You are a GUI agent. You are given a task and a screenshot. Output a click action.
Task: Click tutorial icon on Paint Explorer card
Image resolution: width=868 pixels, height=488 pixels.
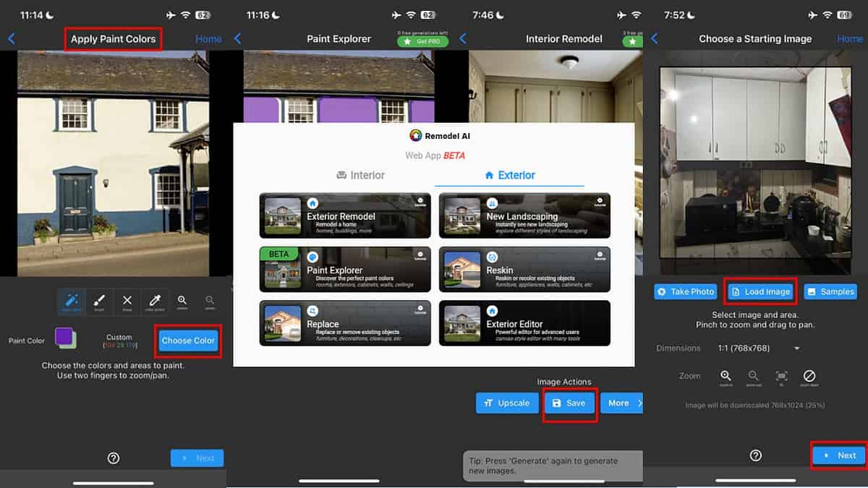[420, 255]
